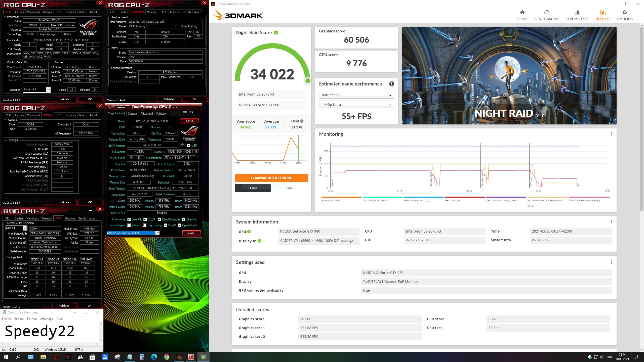This screenshot has height=362, width=644.
Task: Toggle the Vulkan checkbox in GPU-Z
Action: pos(129,225)
